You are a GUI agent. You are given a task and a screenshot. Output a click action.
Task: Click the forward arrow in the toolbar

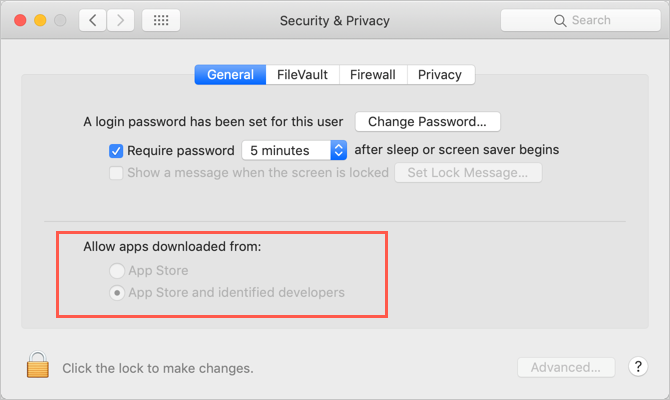click(122, 20)
